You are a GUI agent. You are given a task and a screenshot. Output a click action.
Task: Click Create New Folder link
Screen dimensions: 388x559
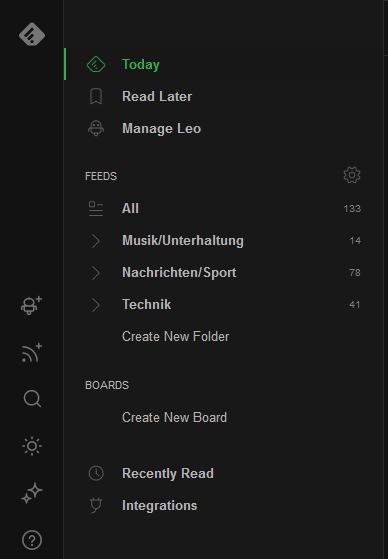(x=175, y=337)
